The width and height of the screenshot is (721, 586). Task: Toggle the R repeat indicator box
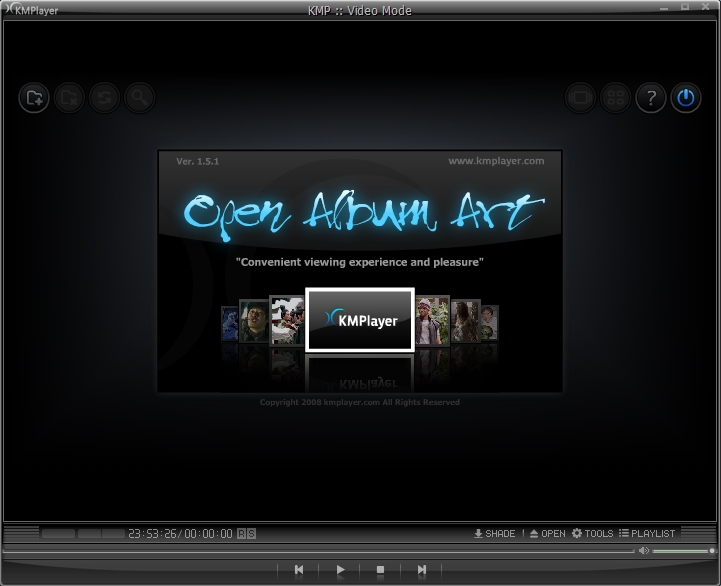(x=242, y=534)
